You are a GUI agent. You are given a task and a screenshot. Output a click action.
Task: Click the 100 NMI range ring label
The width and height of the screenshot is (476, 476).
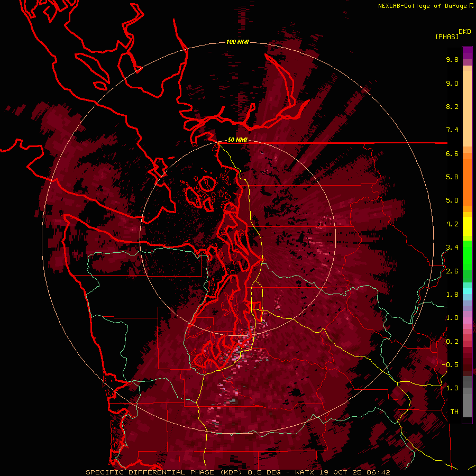pyautogui.click(x=237, y=42)
